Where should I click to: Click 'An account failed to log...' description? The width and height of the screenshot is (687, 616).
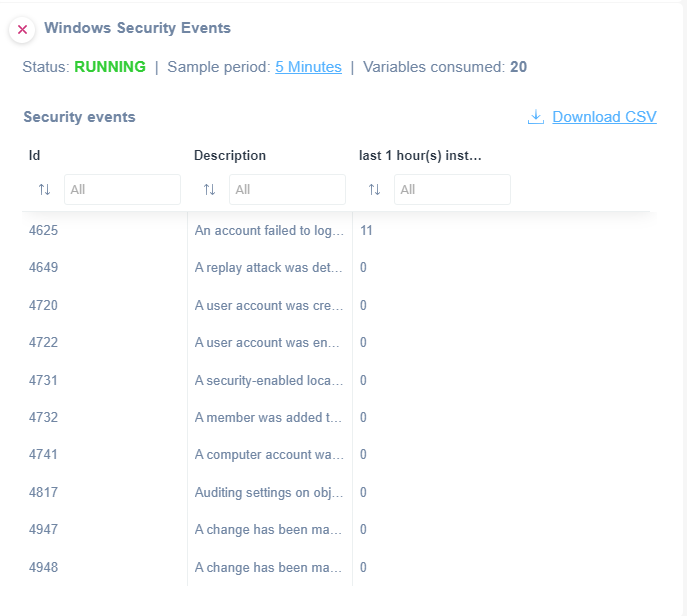[x=269, y=230]
